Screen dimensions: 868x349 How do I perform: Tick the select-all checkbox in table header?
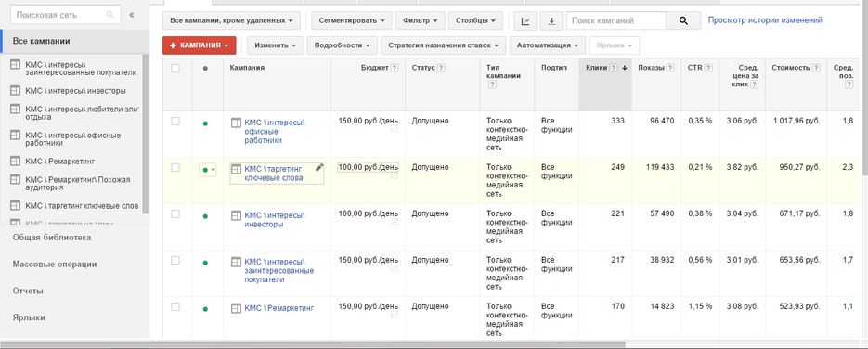coord(175,69)
